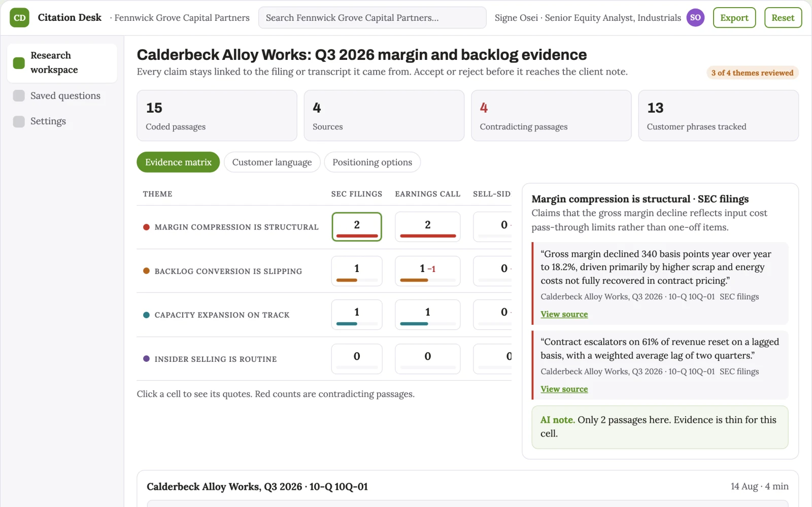Click the CD Citation Desk logo icon

(x=19, y=18)
